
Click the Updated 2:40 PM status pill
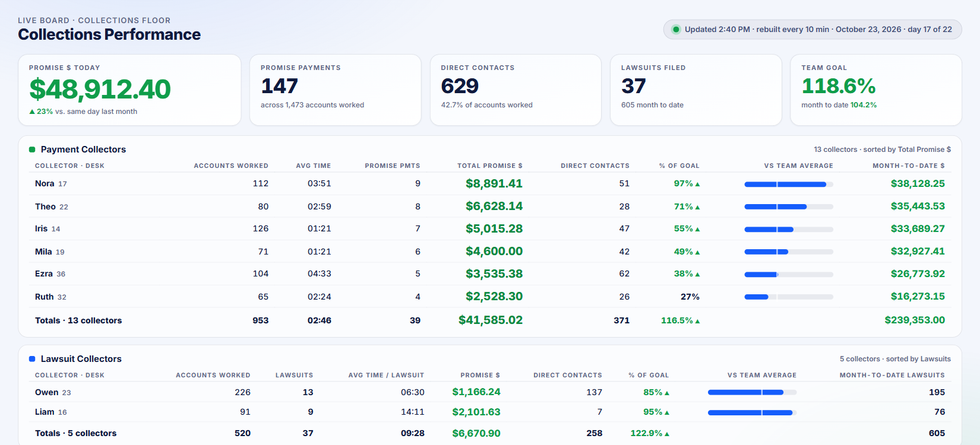coord(813,30)
